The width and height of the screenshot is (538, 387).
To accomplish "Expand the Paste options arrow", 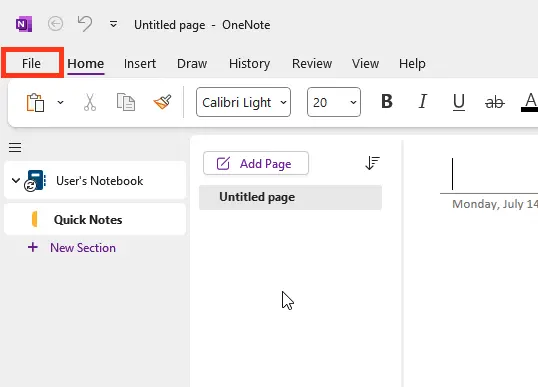I will (60, 102).
